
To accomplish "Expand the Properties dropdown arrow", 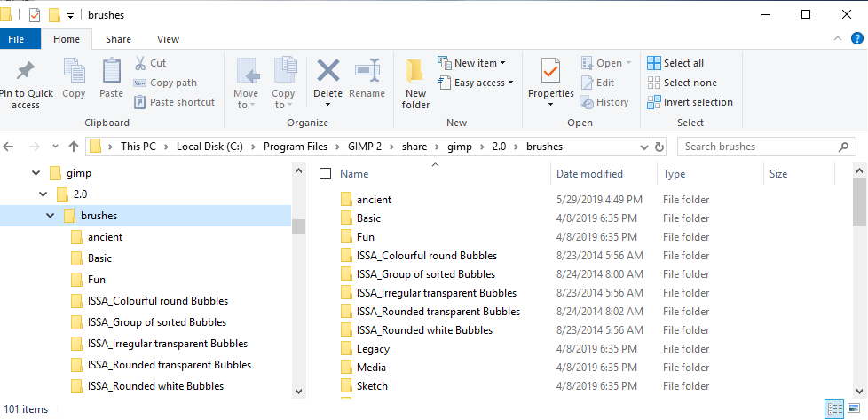I will click(550, 105).
